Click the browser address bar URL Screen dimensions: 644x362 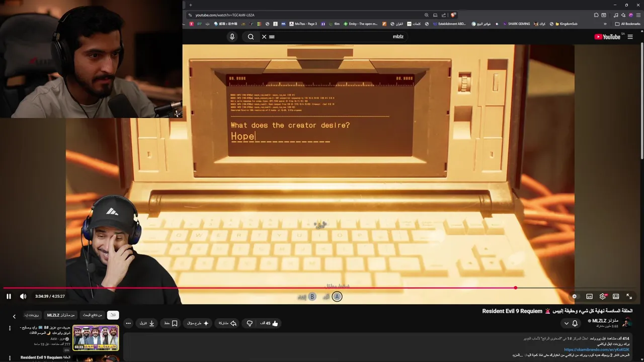coord(225,15)
